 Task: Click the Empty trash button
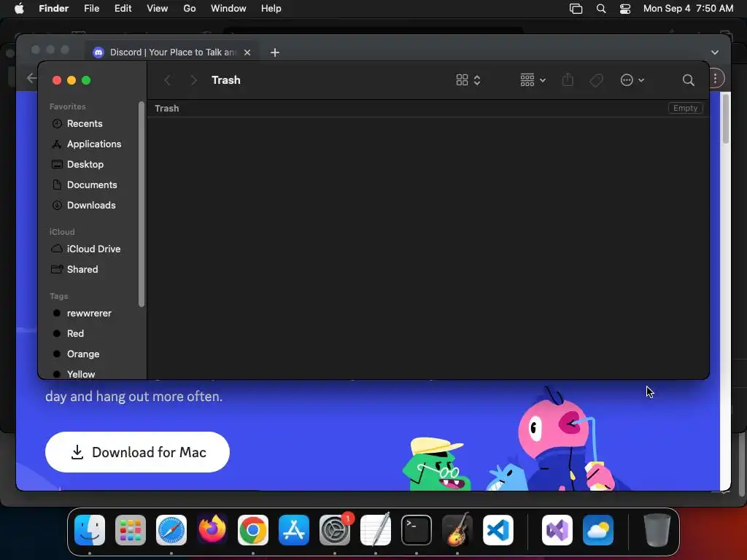(x=685, y=108)
